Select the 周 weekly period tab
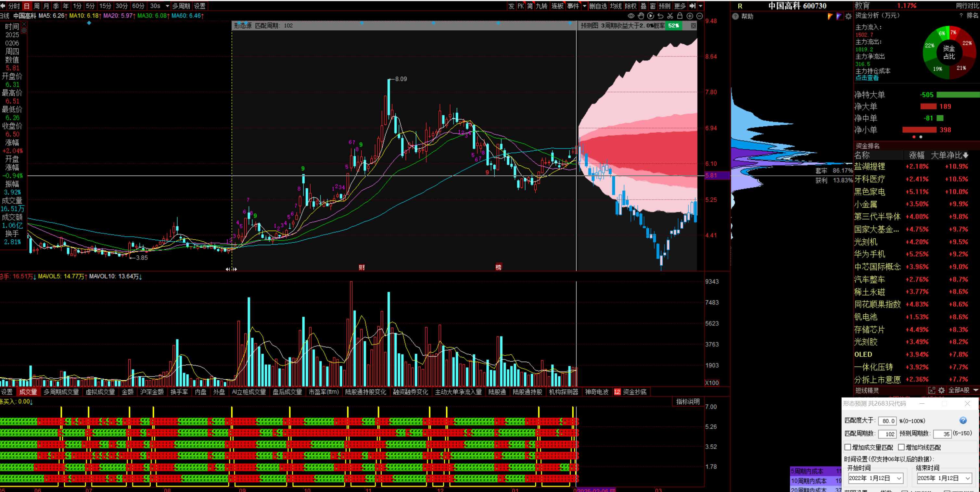980x492 pixels. 36,6
